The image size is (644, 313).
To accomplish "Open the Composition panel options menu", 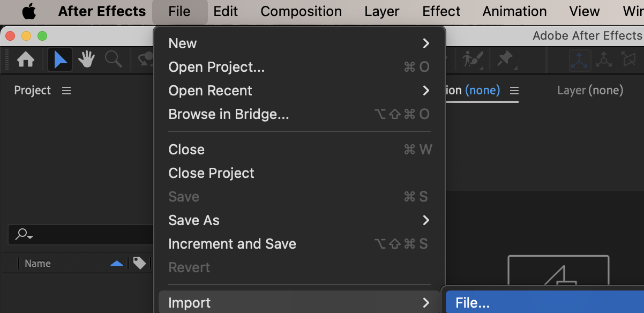I will point(514,91).
